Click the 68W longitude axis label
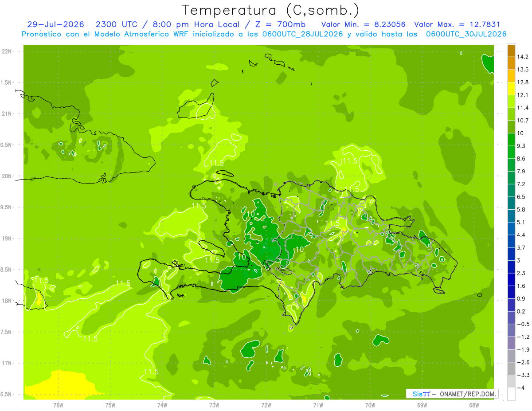The image size is (532, 411). [474, 405]
